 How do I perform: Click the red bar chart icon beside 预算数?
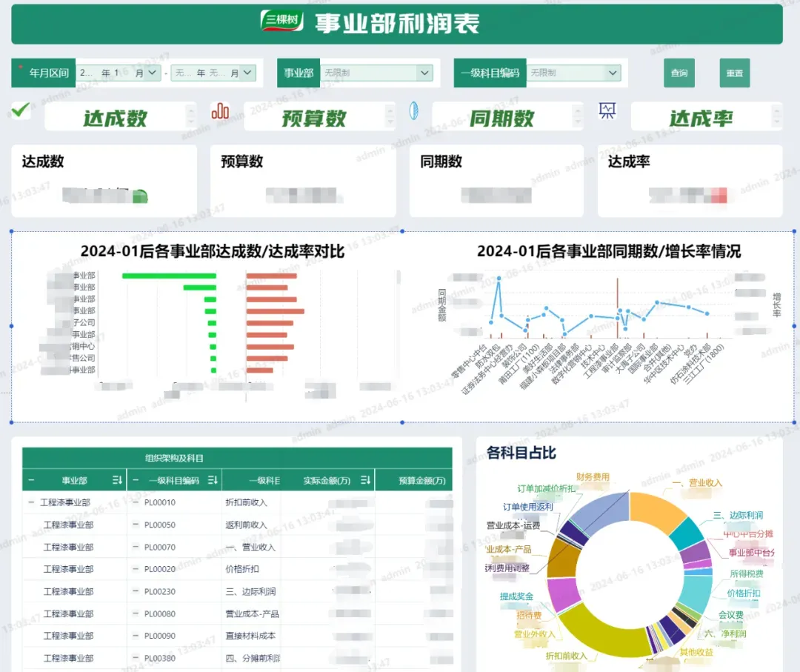220,110
